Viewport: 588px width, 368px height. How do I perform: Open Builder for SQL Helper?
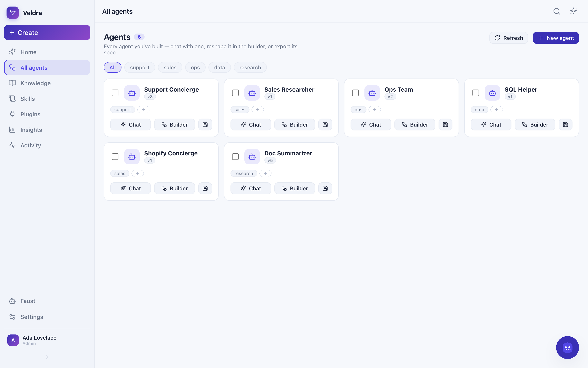535,125
